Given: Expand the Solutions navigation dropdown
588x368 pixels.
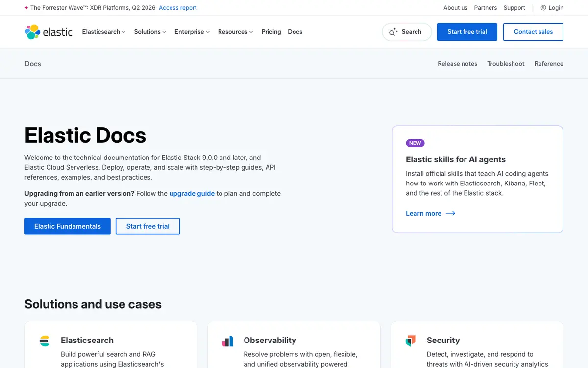Looking at the screenshot, I should pyautogui.click(x=150, y=32).
